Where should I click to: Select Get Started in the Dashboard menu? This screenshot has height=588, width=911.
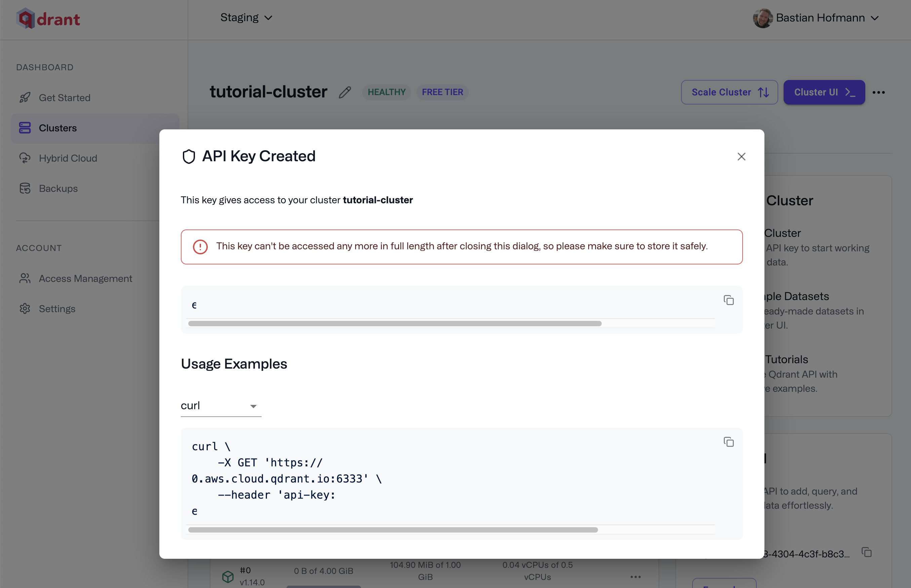point(65,97)
